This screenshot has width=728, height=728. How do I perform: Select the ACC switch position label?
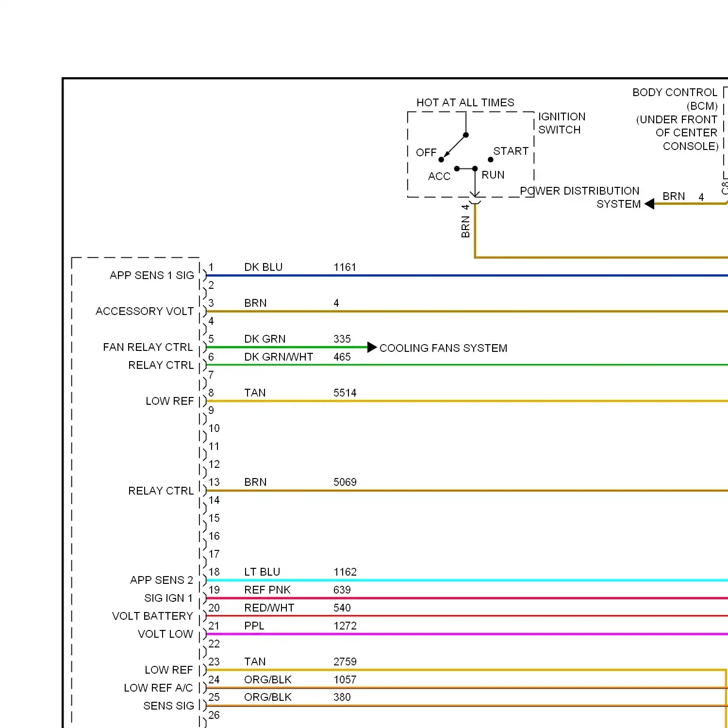[439, 176]
